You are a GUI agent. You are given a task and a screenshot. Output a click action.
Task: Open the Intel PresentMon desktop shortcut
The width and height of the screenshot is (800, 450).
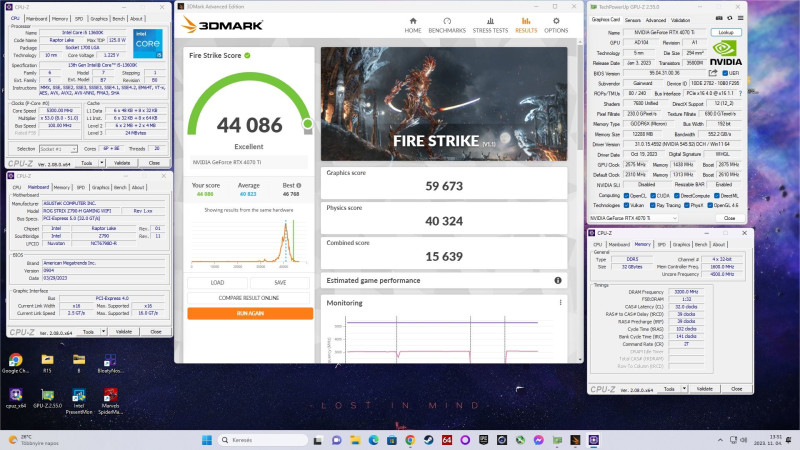tap(79, 401)
